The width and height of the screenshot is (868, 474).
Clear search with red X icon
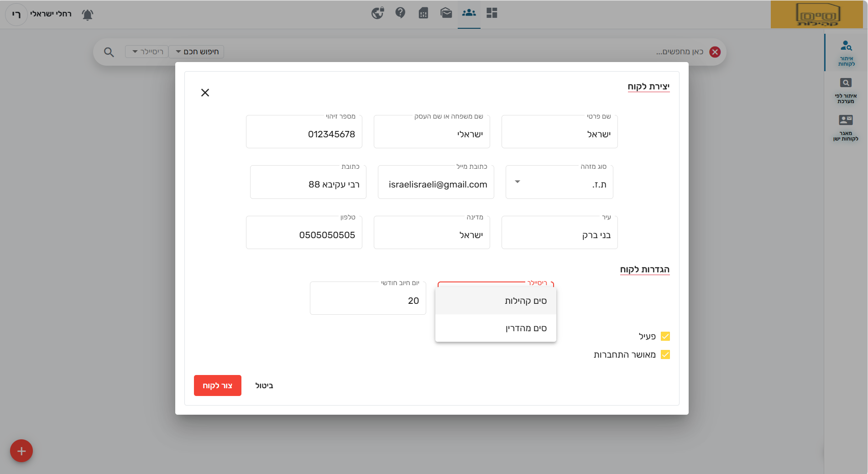tap(715, 52)
